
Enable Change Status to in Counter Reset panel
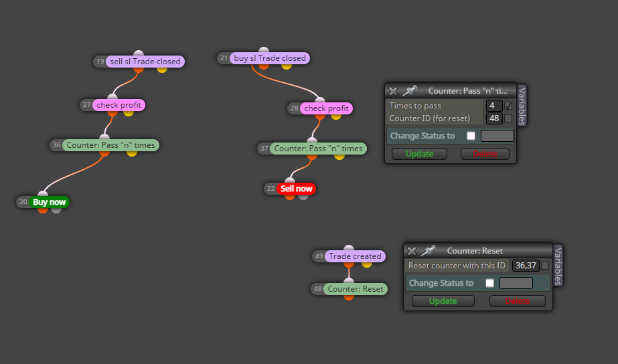tap(489, 283)
